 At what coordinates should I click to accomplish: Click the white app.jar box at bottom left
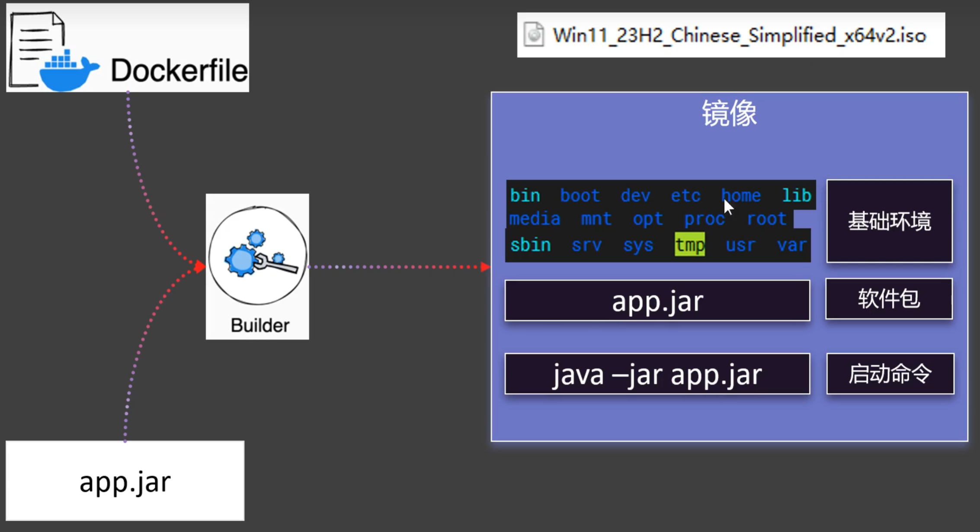tap(125, 481)
